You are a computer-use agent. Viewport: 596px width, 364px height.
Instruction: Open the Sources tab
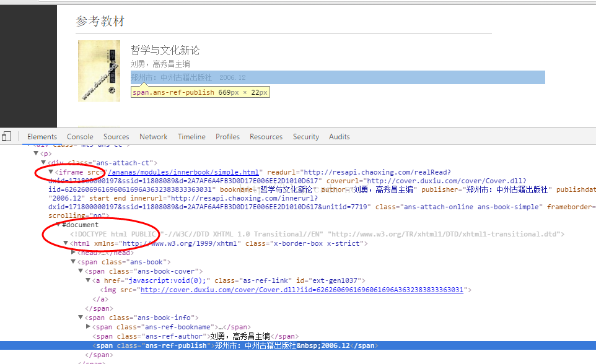(x=116, y=137)
